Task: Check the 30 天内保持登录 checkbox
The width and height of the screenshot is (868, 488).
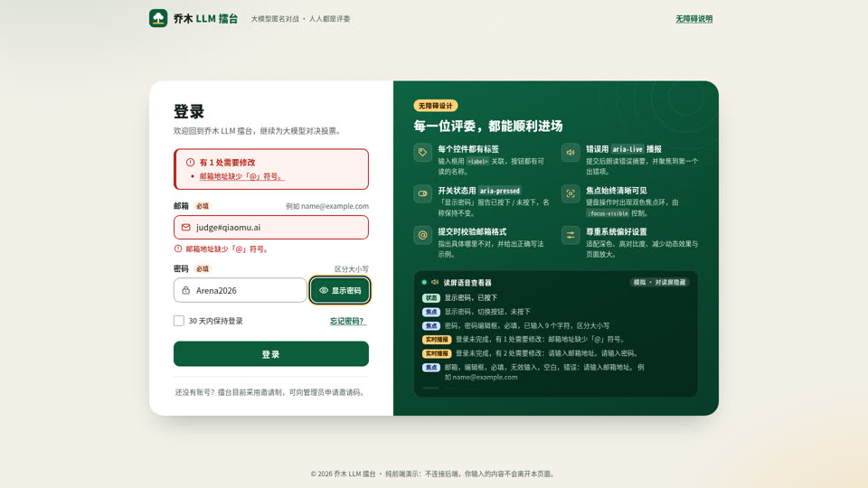Action: pos(179,321)
